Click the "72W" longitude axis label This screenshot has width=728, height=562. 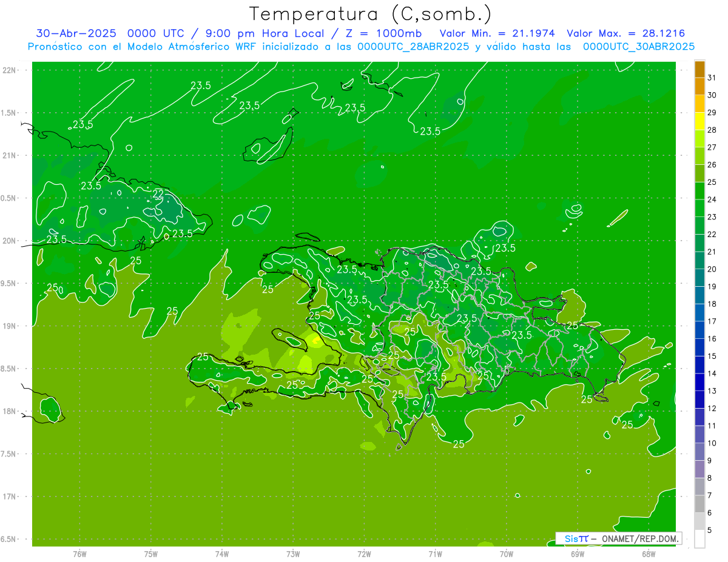pos(364,554)
